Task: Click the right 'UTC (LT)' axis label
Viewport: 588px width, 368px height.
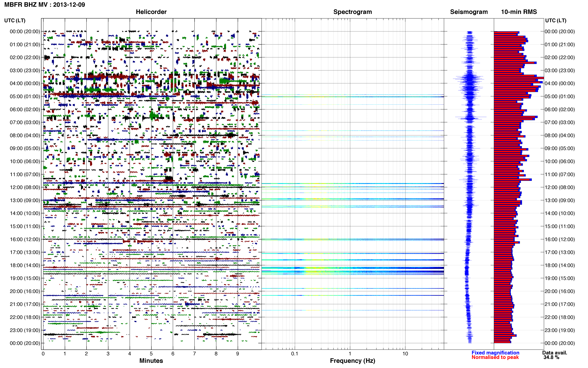Action: click(x=556, y=20)
